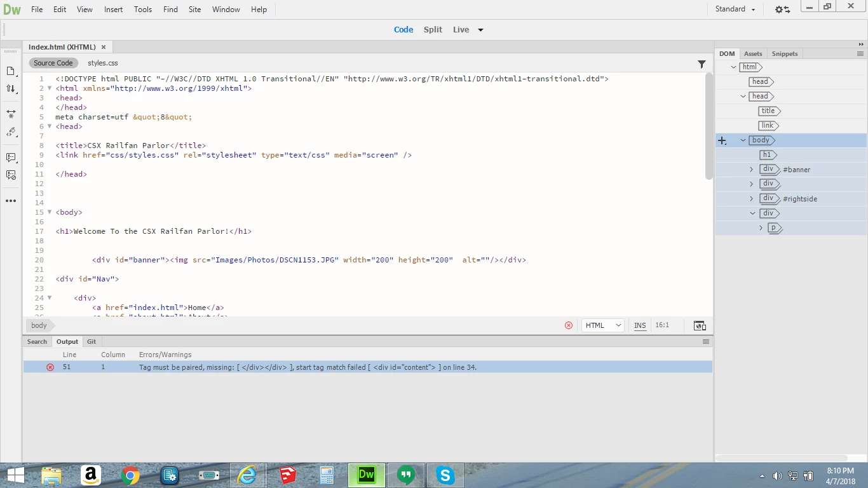Click the Apply Comment icon

click(x=11, y=157)
